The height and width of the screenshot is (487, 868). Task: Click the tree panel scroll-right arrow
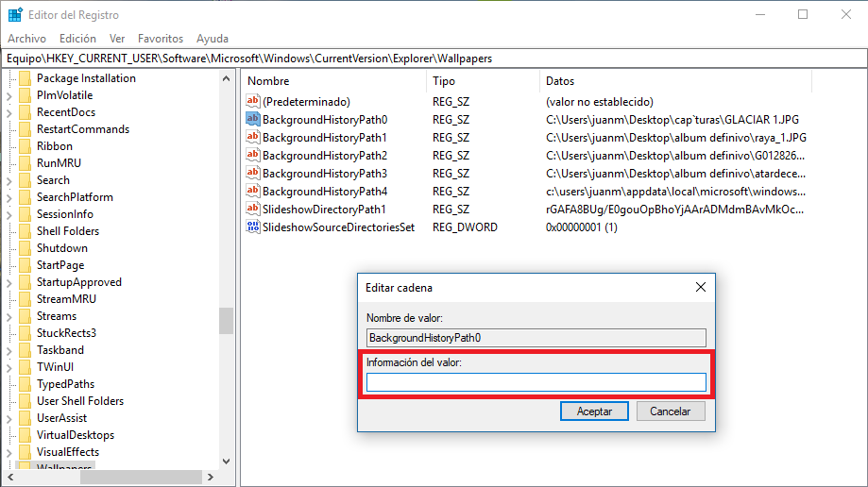pyautogui.click(x=211, y=477)
